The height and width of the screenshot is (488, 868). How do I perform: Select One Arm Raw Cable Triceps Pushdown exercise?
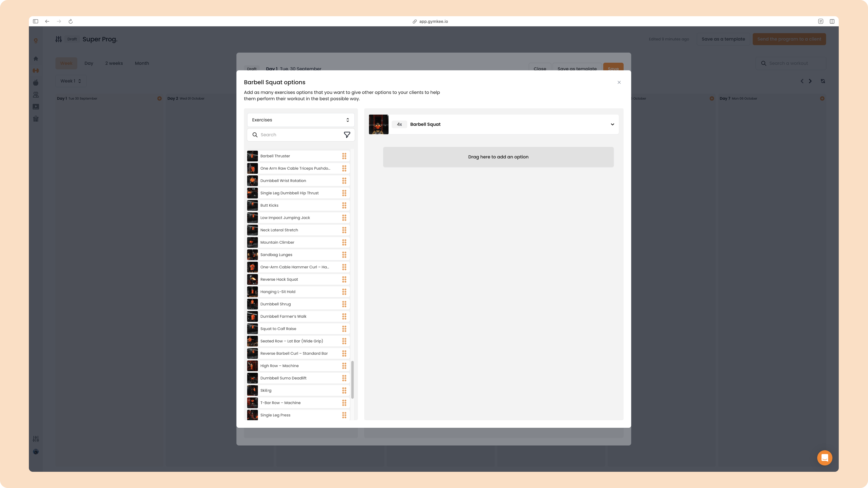298,168
